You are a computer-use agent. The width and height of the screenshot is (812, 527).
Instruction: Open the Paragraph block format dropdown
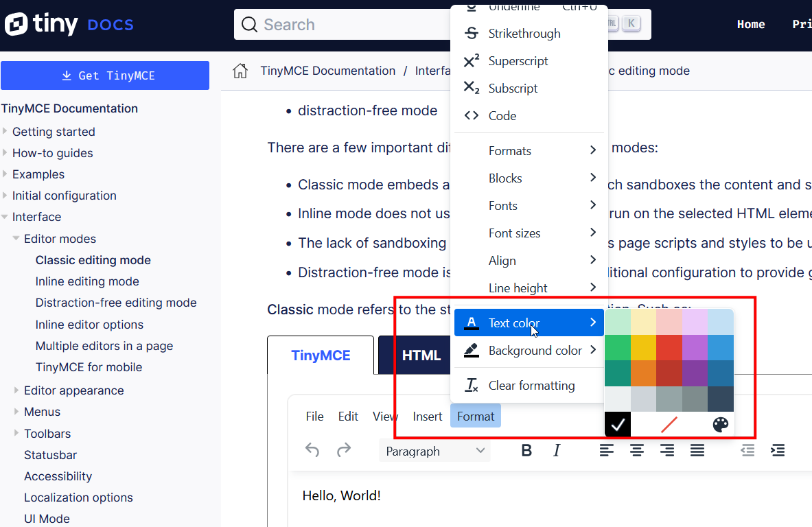pos(435,451)
